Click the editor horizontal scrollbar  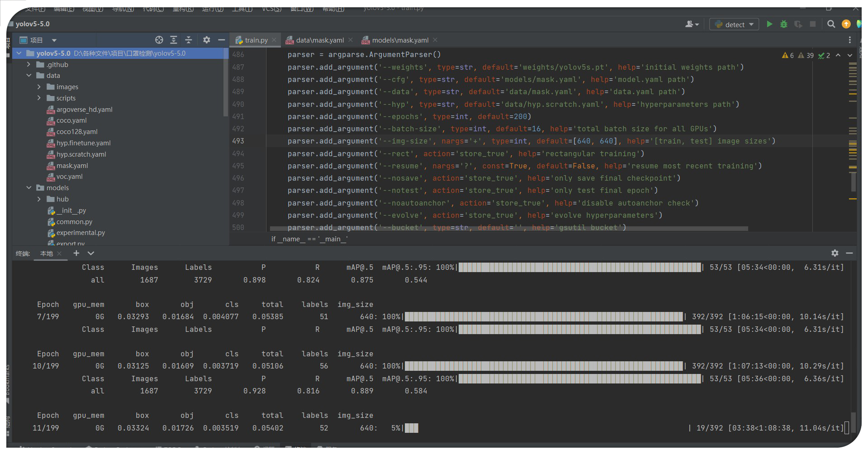click(x=509, y=229)
